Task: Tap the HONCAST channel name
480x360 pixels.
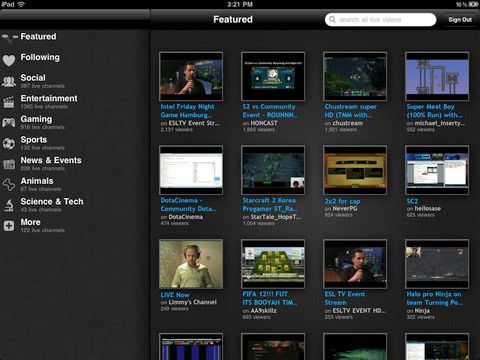Action: (264, 123)
